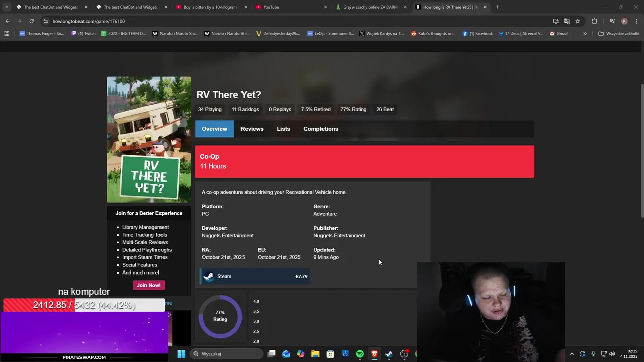Open 'Thomas Finger' bookmark

pos(42,34)
